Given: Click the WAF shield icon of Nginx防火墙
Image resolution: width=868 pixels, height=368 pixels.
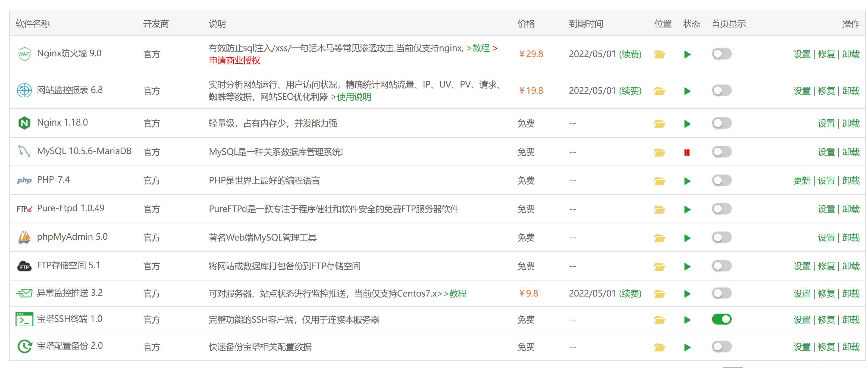Looking at the screenshot, I should pos(24,54).
